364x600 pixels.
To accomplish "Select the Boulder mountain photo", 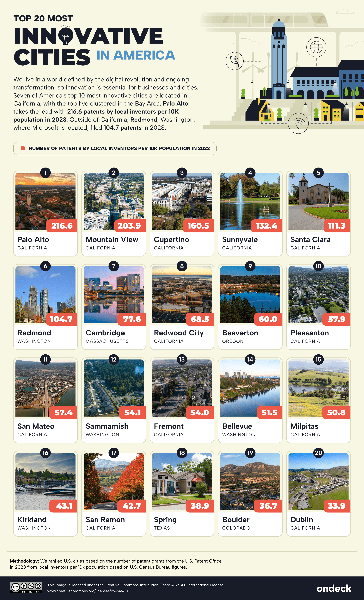I will click(x=250, y=481).
